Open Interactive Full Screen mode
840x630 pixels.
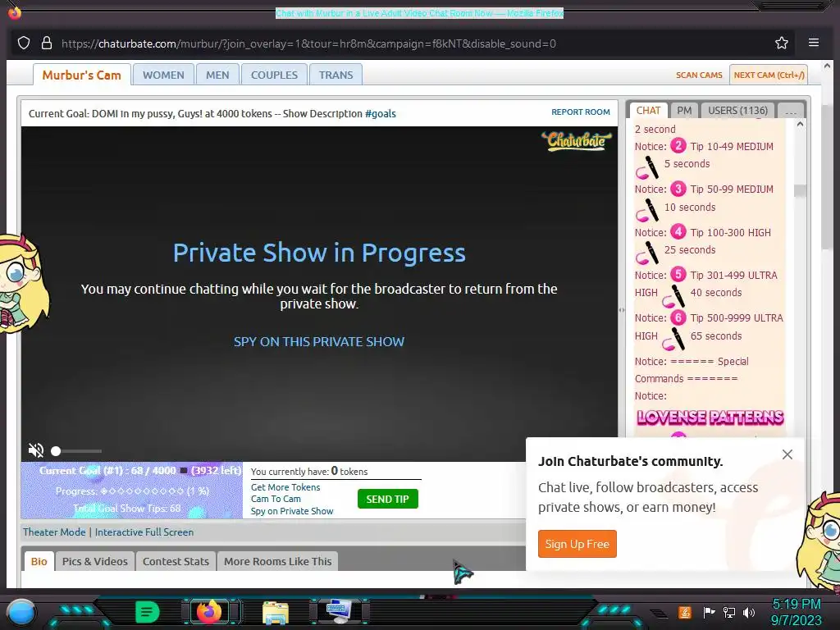coord(144,532)
